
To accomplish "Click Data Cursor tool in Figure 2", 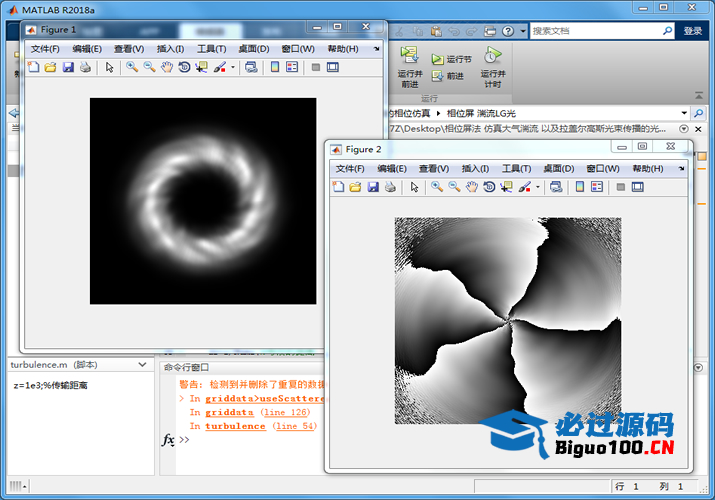I will click(507, 187).
